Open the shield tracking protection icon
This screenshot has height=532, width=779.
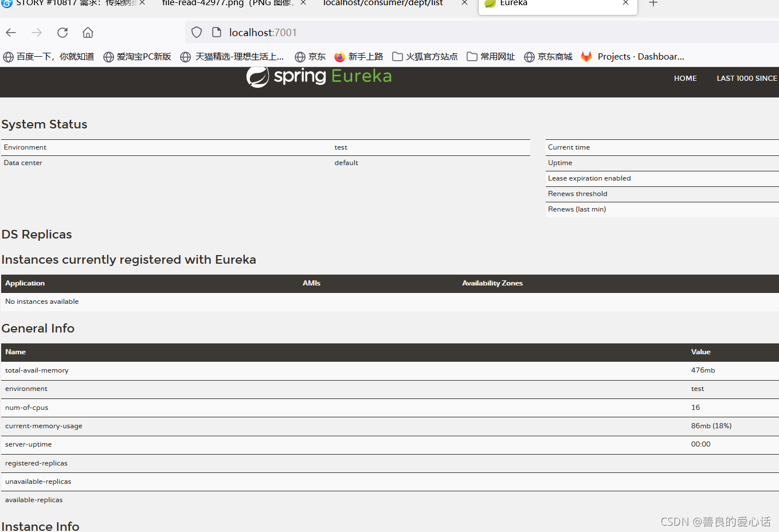click(197, 33)
